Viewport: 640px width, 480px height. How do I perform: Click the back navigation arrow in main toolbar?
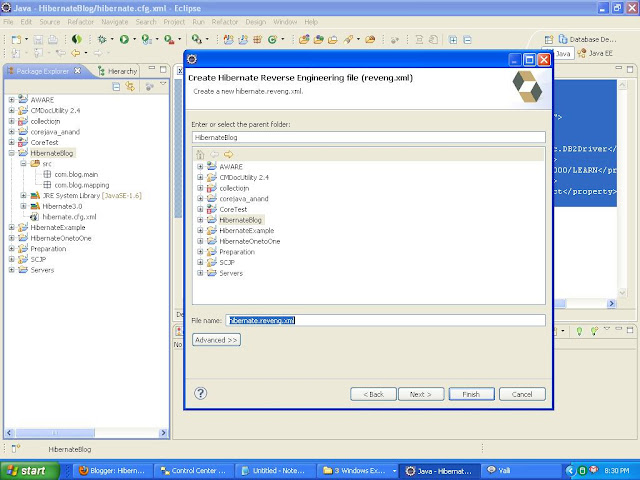76,53
